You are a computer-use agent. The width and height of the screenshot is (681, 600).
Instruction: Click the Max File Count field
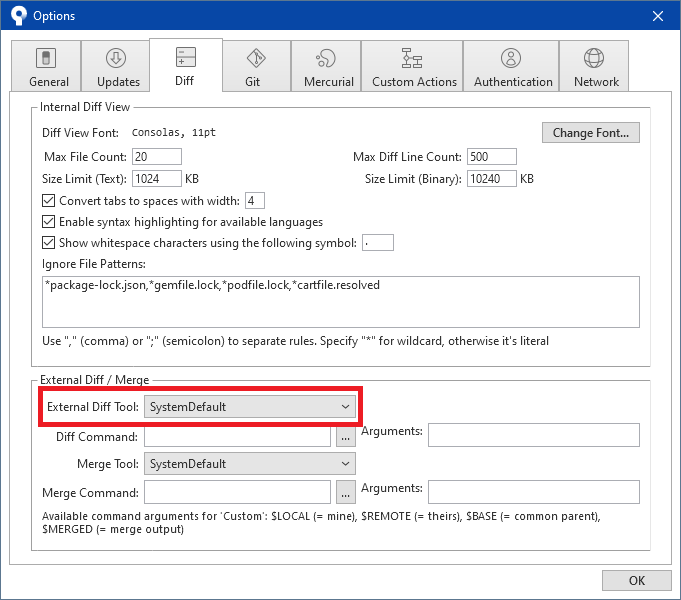(157, 156)
